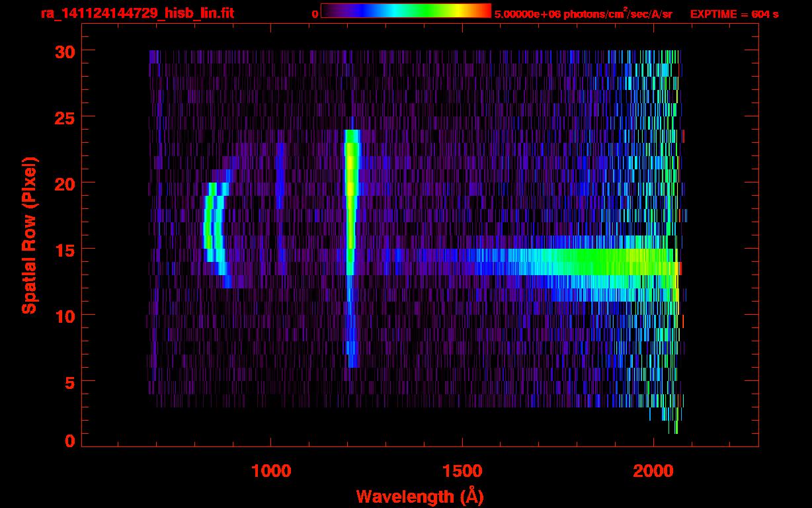Image resolution: width=812 pixels, height=508 pixels.
Task: Click the y-axis tick label 30
Action: [65, 51]
